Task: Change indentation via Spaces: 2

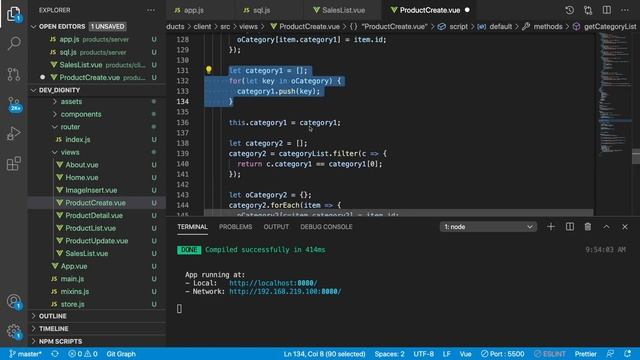Action: pyautogui.click(x=389, y=354)
